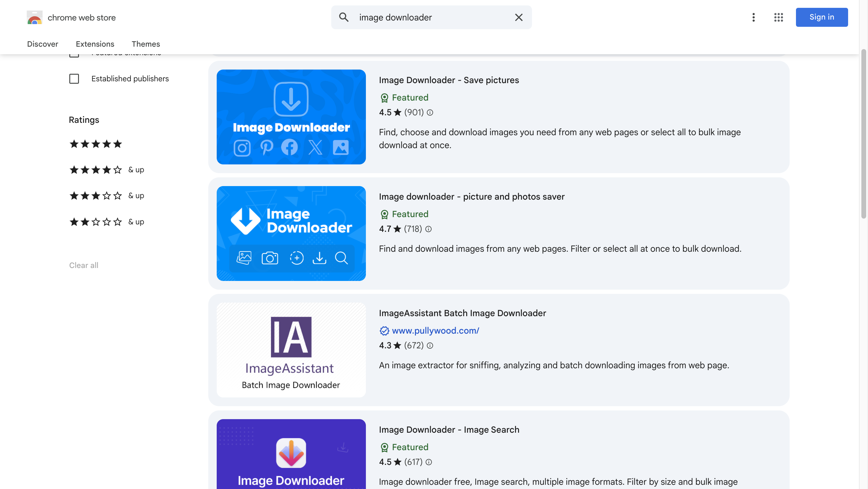Click the 4.7 rating with (718) reviews
Image resolution: width=868 pixels, height=489 pixels.
[x=401, y=229]
